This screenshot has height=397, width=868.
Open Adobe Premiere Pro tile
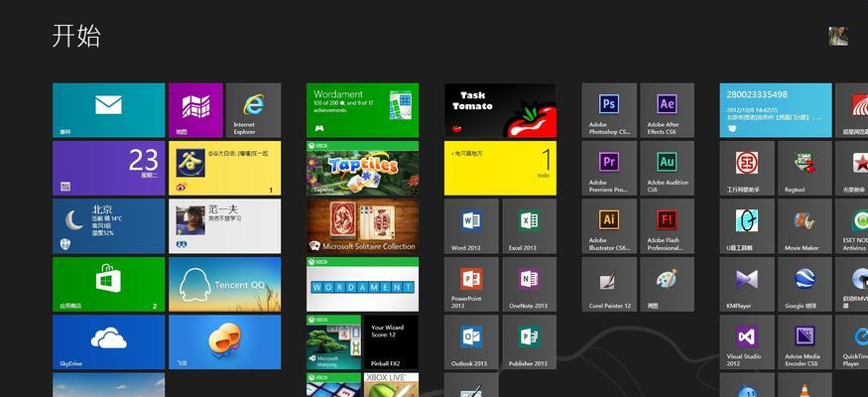(x=609, y=168)
